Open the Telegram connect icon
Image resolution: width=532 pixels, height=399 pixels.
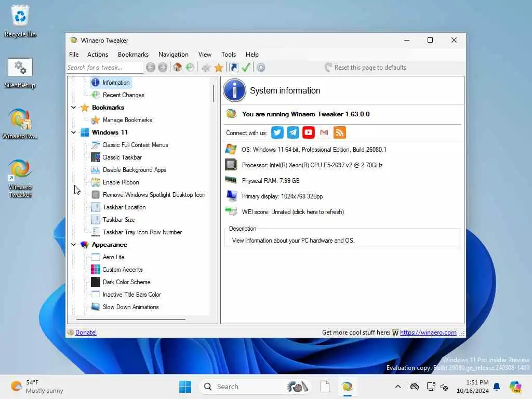[293, 132]
